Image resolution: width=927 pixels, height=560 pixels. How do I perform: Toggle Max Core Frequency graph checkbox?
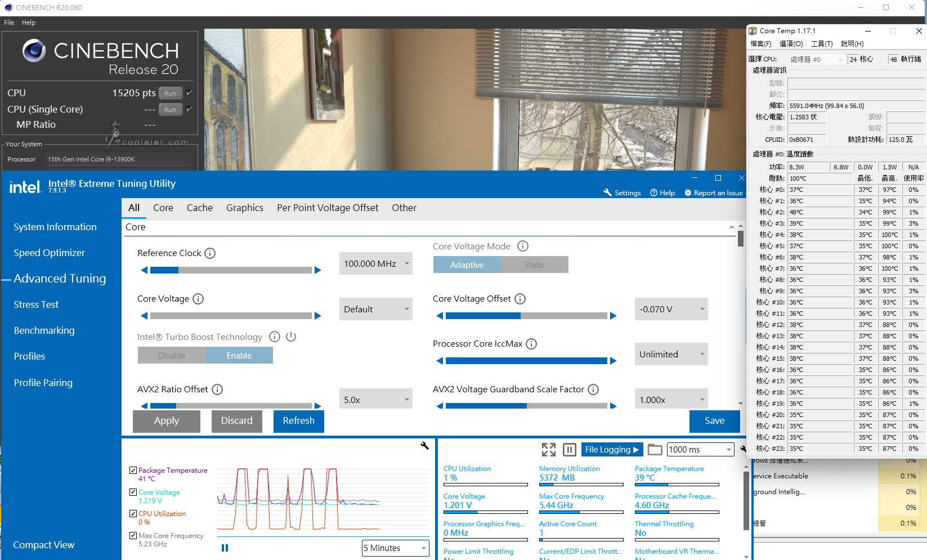tap(133, 535)
